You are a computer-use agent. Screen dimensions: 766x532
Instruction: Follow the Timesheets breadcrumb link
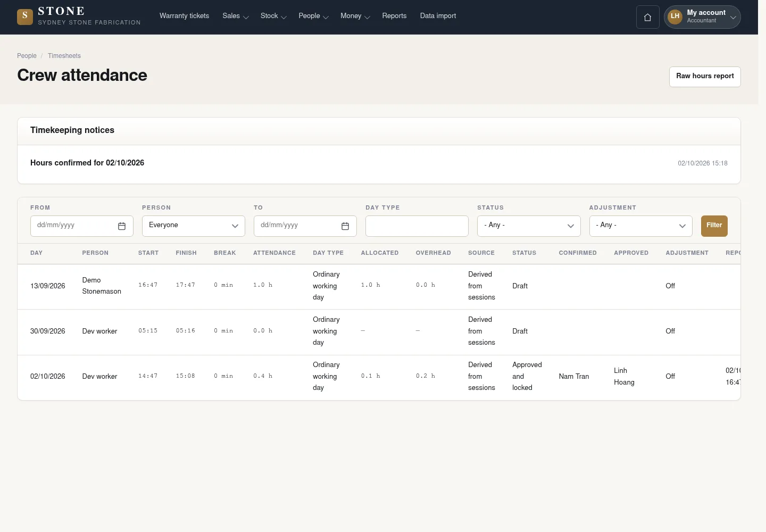64,56
